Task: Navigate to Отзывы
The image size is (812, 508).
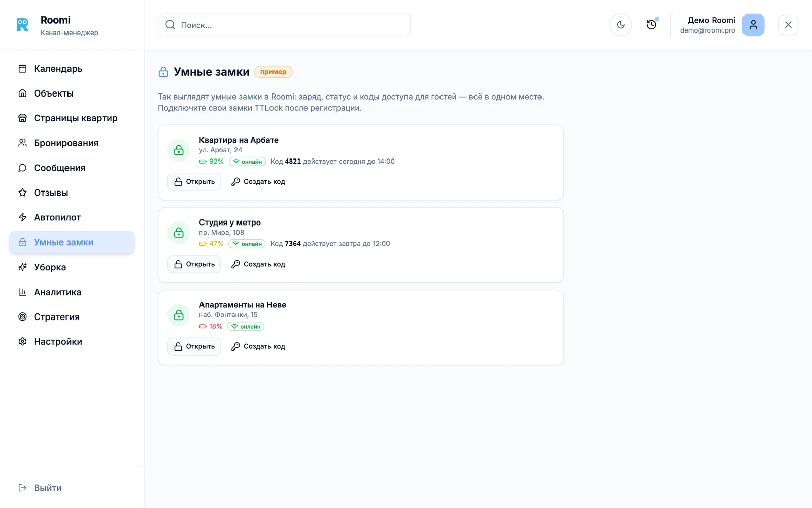Action: pyautogui.click(x=72, y=193)
